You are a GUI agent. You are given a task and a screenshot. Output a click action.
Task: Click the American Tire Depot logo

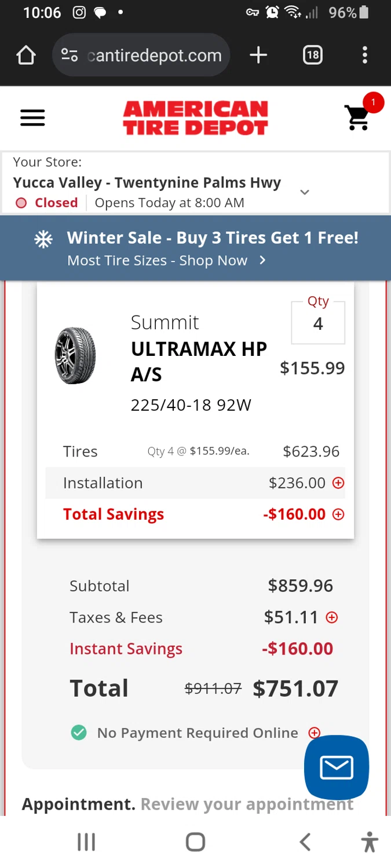pyautogui.click(x=195, y=118)
